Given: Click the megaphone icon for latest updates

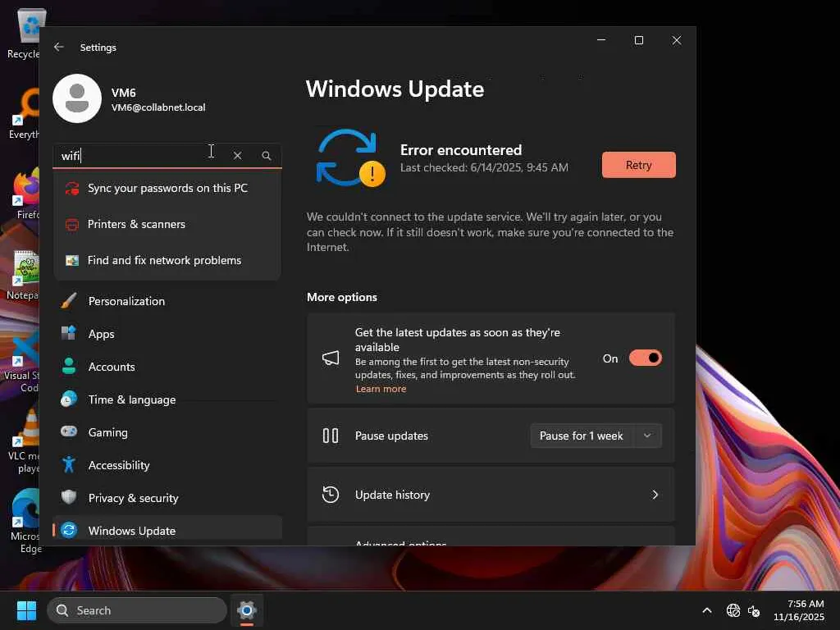Looking at the screenshot, I should click(x=331, y=358).
